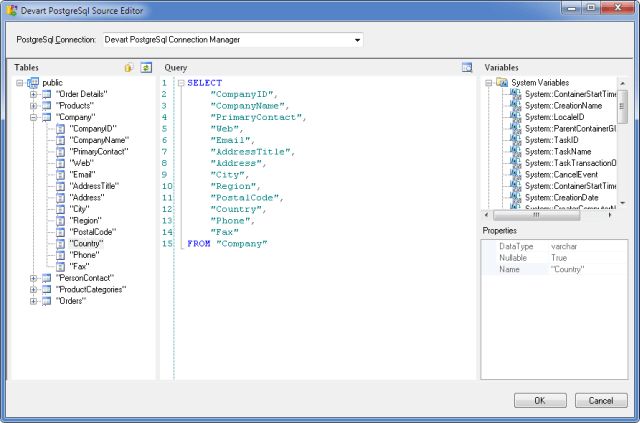Image resolution: width=640 pixels, height=423 pixels.
Task: Select System::TaskTransactionOption variable
Action: click(x=570, y=163)
